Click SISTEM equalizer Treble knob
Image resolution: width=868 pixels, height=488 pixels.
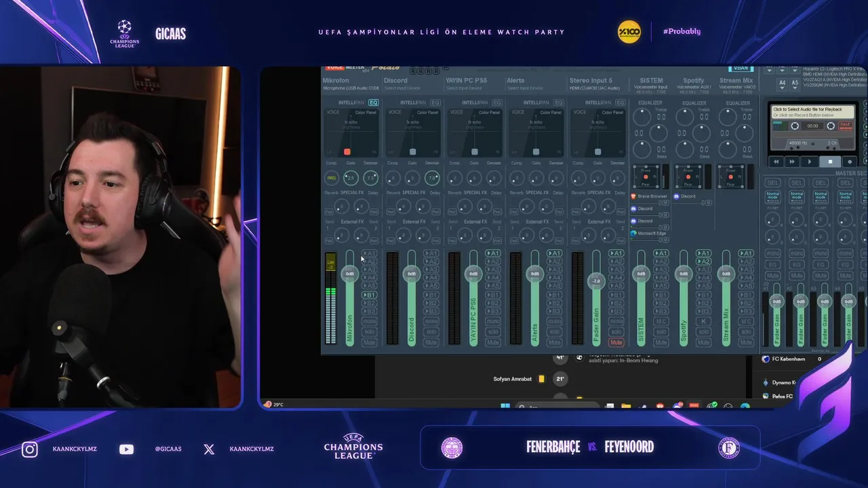(642, 117)
